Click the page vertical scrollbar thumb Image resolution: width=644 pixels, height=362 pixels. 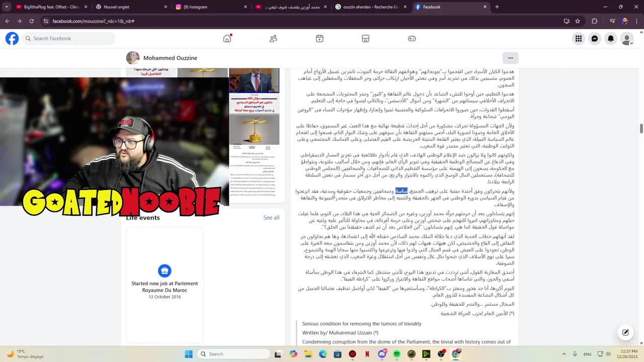tap(641, 128)
